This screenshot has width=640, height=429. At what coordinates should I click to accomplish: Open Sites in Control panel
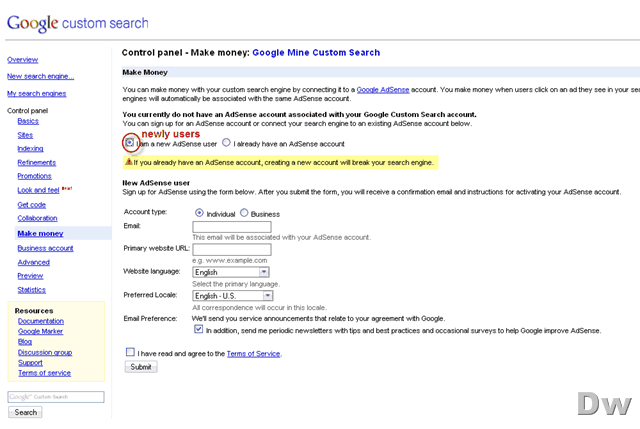(x=25, y=135)
